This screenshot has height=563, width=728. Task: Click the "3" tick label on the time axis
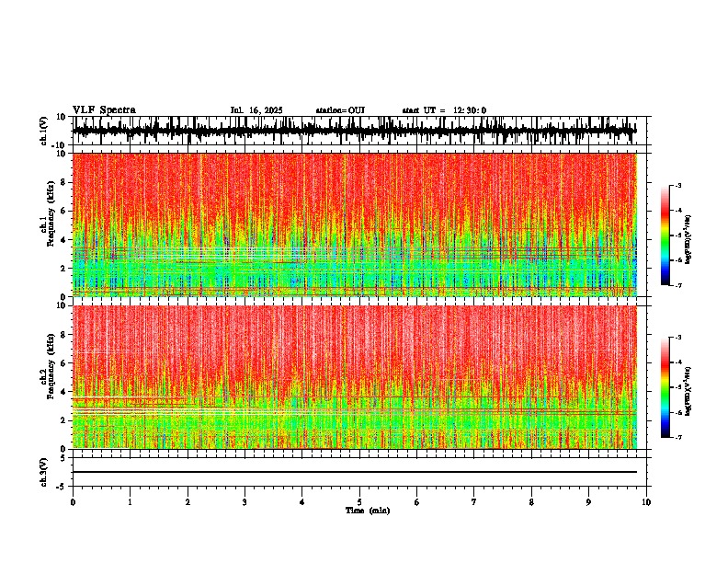pos(245,502)
